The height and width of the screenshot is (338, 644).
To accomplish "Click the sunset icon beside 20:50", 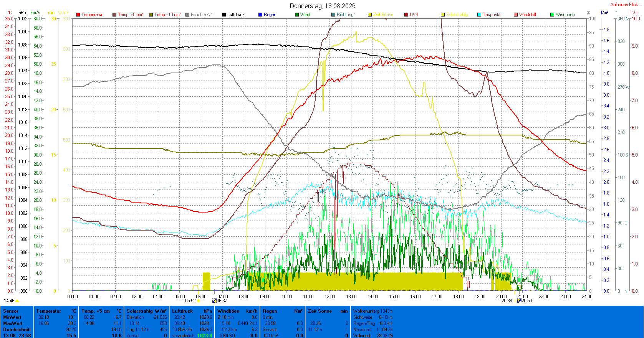I will point(519,301).
